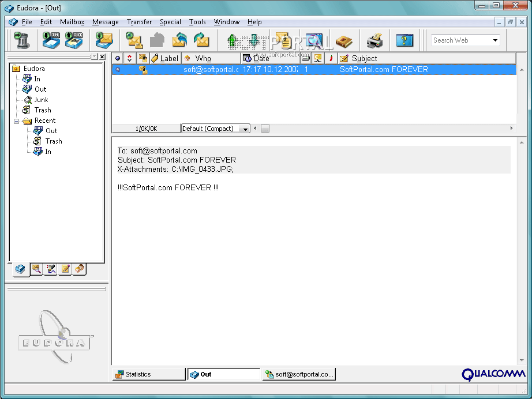The height and width of the screenshot is (399, 532).
Task: Check mail using the envelope-tray icon
Action: pos(104,40)
